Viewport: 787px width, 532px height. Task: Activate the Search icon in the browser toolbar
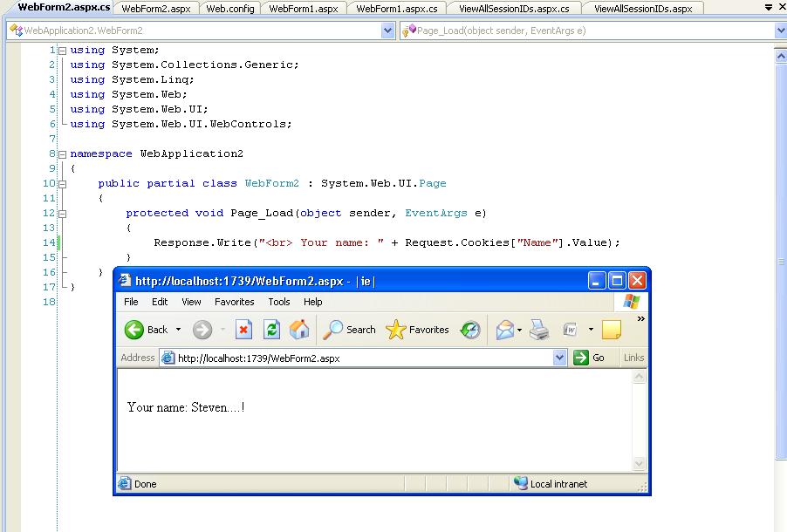point(335,330)
